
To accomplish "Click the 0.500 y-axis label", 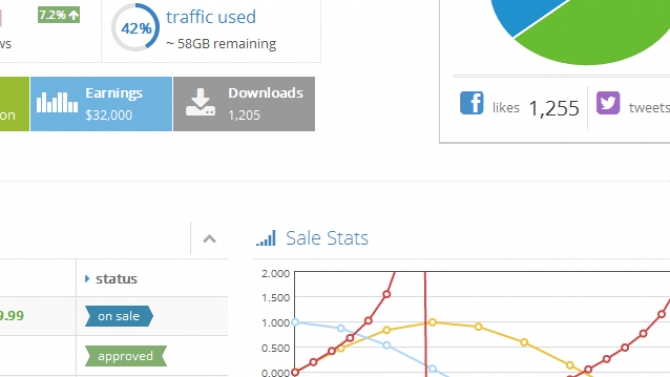I will click(x=276, y=348).
